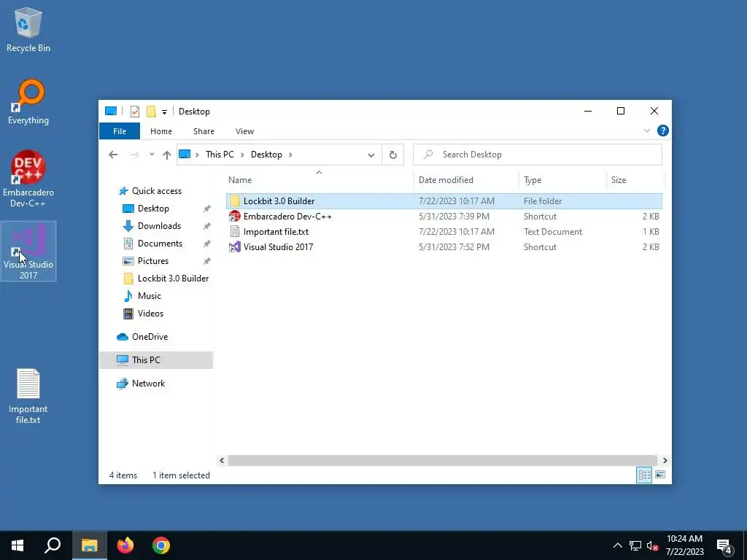Select This PC in the navigation pane
Image resolution: width=747 pixels, height=560 pixels.
tap(156, 360)
